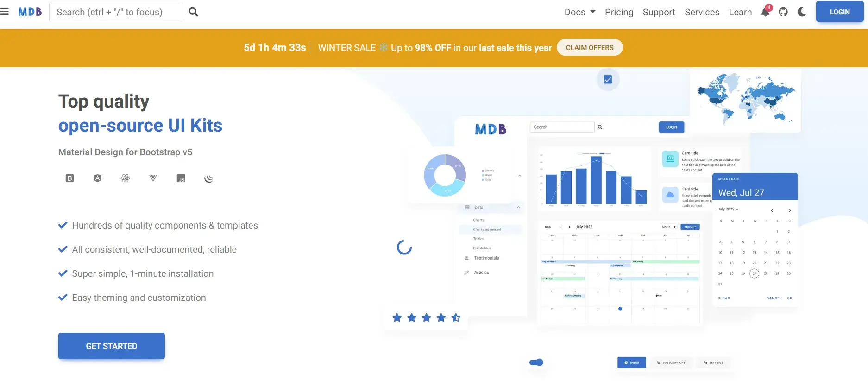Select the Bootstrap technology icon
Viewport: 868px width, 381px height.
(x=69, y=178)
